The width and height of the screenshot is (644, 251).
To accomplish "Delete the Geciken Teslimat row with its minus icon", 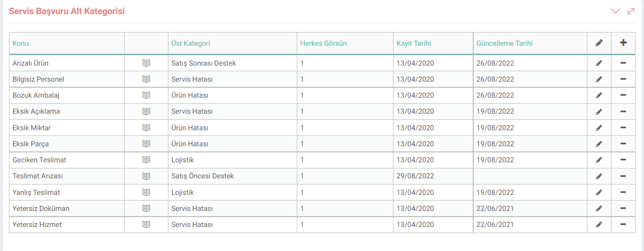I will [623, 160].
